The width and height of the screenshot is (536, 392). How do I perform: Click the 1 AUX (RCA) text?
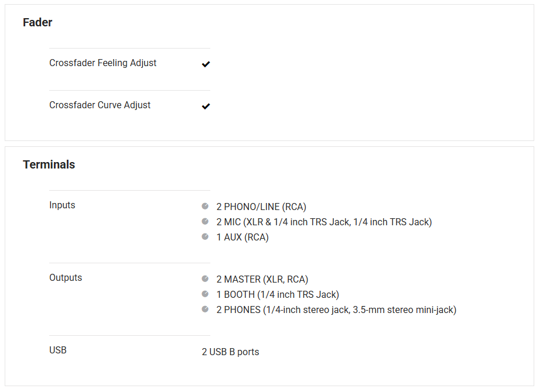click(x=243, y=237)
